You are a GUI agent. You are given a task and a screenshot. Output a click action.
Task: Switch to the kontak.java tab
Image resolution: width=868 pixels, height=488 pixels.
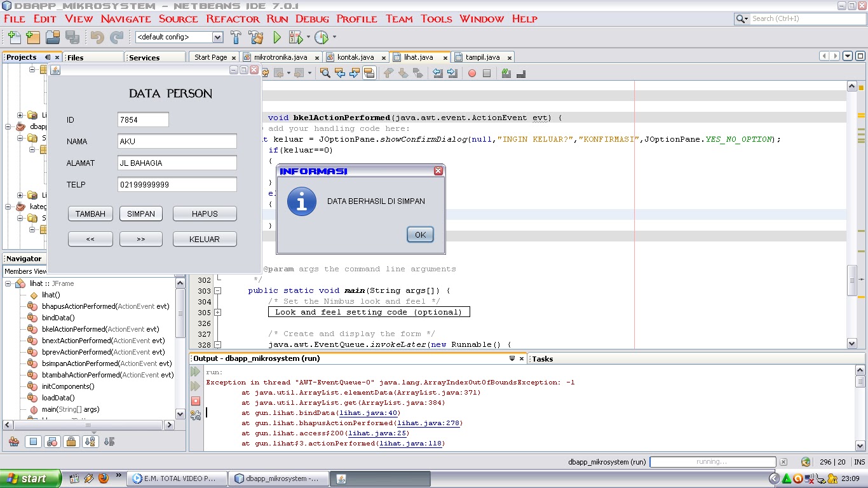coord(355,57)
